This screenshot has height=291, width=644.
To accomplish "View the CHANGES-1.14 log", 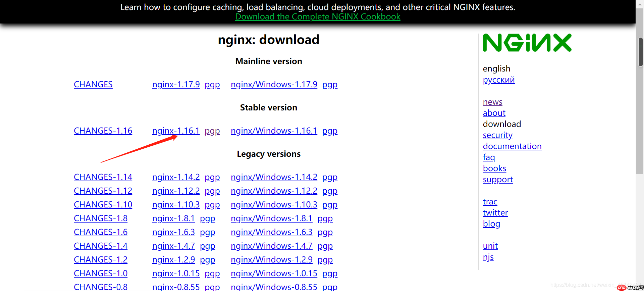I will point(103,177).
